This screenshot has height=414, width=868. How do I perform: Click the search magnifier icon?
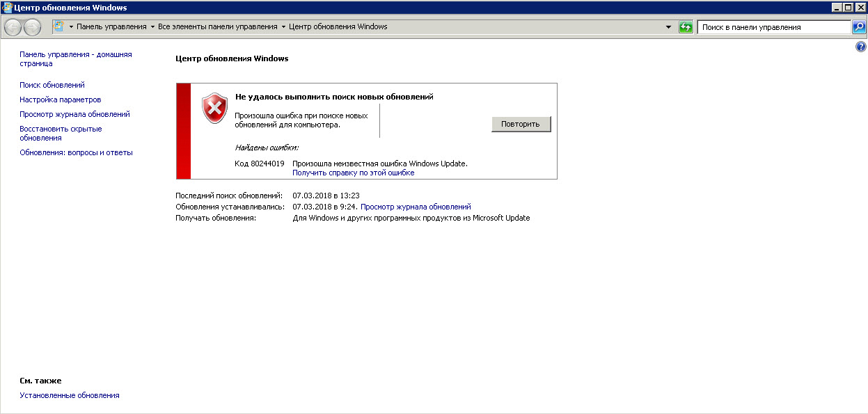pos(859,27)
